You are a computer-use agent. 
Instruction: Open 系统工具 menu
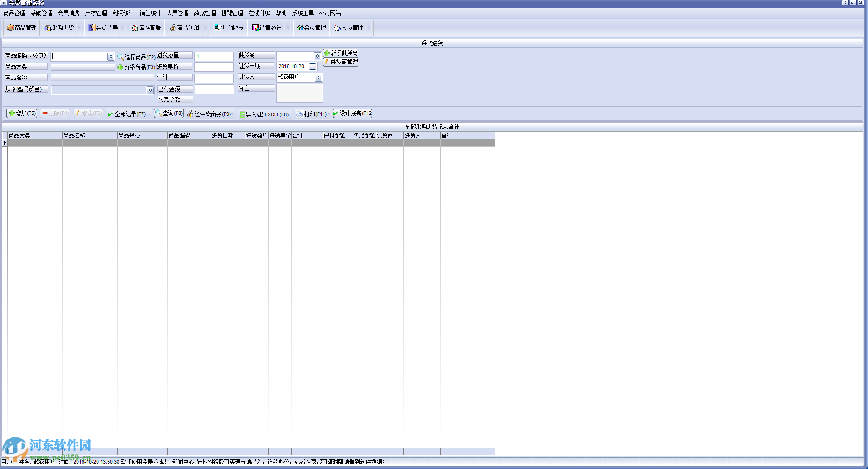(303, 13)
